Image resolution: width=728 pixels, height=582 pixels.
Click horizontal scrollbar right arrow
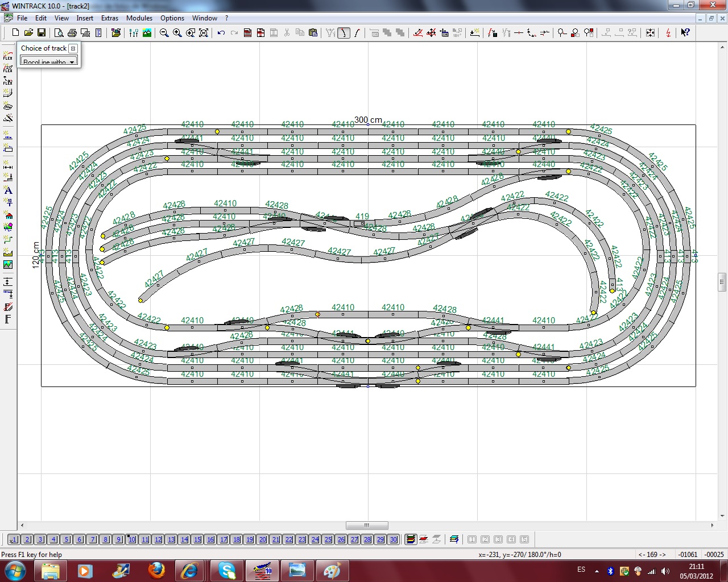(x=712, y=525)
